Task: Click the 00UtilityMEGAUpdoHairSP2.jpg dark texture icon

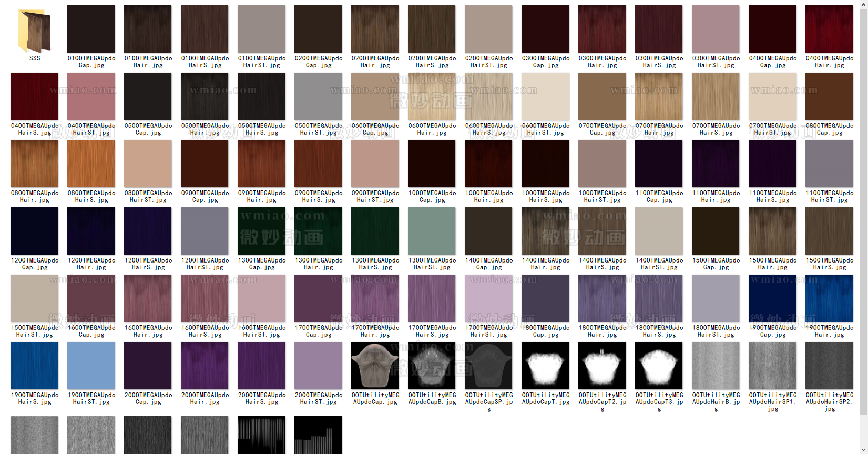Action: pos(829,366)
